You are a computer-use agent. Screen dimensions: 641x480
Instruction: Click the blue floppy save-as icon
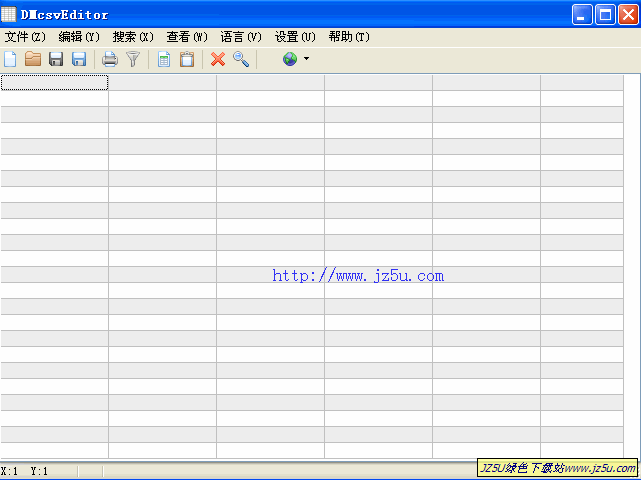[x=79, y=59]
